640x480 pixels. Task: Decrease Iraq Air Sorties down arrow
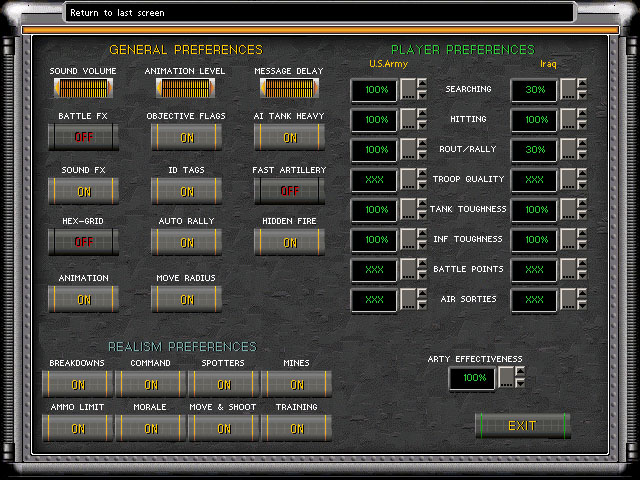pos(582,305)
